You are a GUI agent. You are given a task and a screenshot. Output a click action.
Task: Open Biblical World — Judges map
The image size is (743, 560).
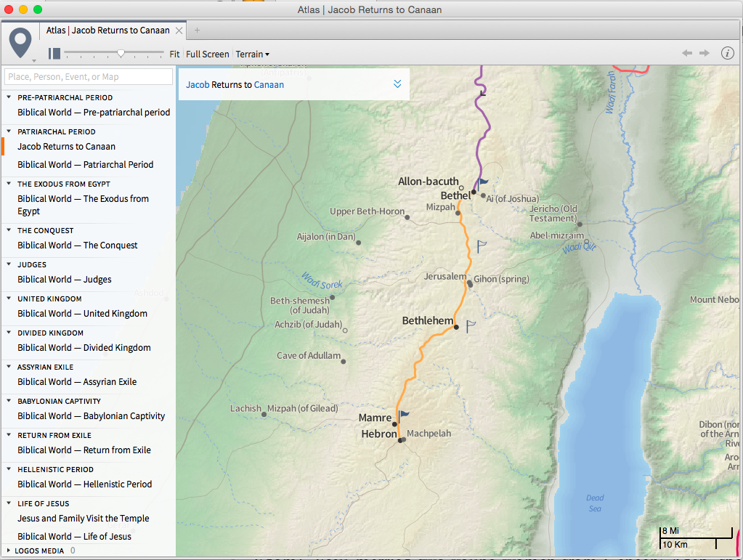coord(65,279)
